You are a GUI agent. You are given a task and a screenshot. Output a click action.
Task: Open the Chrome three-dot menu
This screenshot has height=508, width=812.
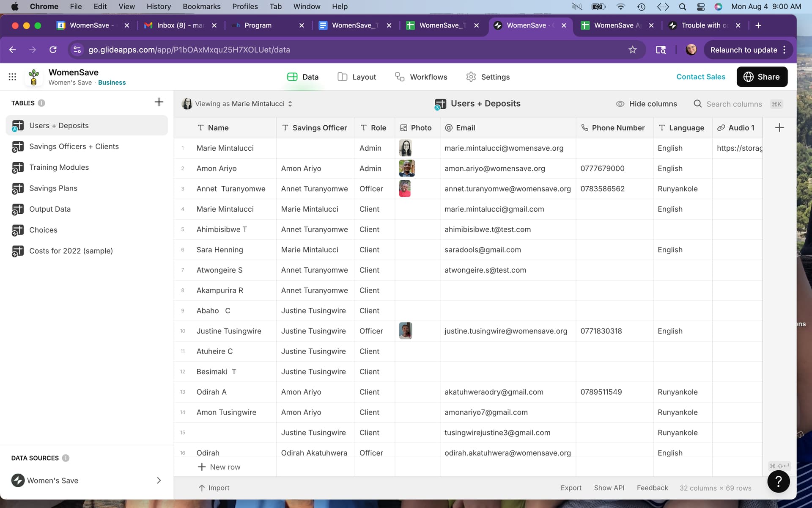point(785,50)
